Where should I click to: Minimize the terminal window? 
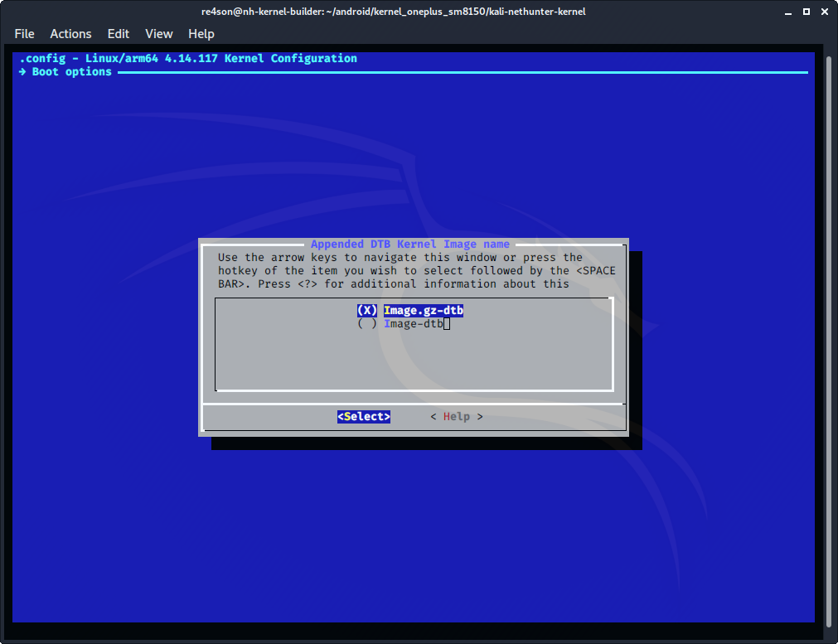coord(787,12)
